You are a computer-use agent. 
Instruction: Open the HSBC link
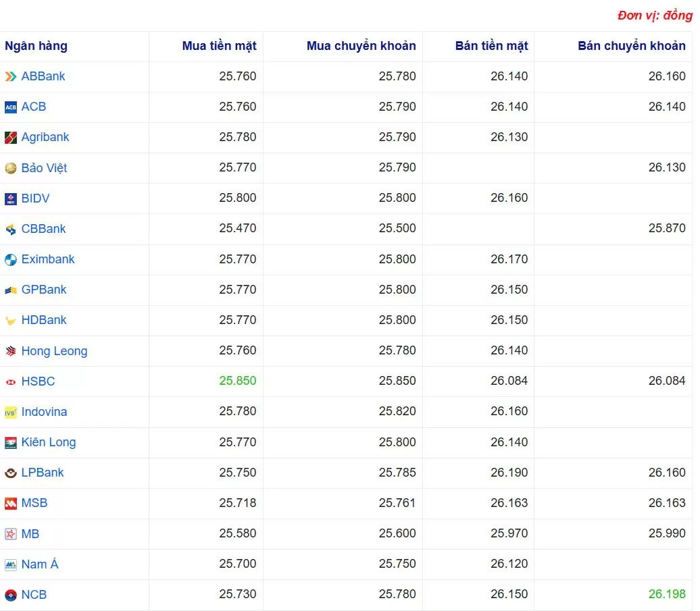tap(39, 381)
